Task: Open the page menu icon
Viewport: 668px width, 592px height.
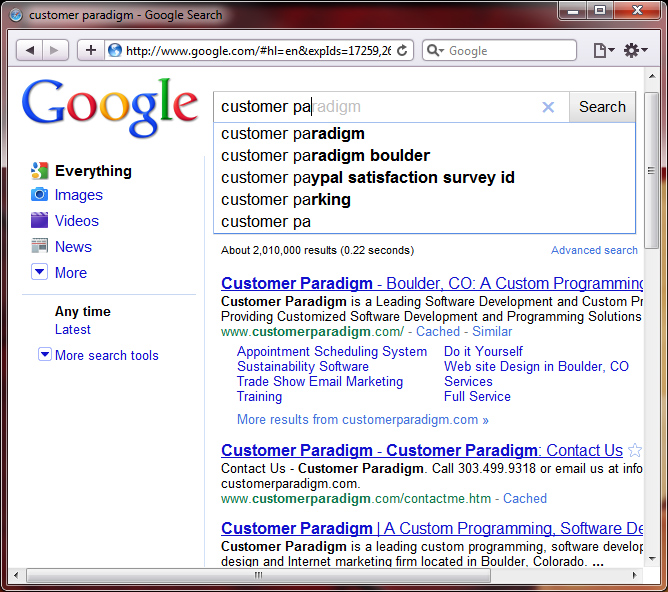Action: pyautogui.click(x=604, y=51)
